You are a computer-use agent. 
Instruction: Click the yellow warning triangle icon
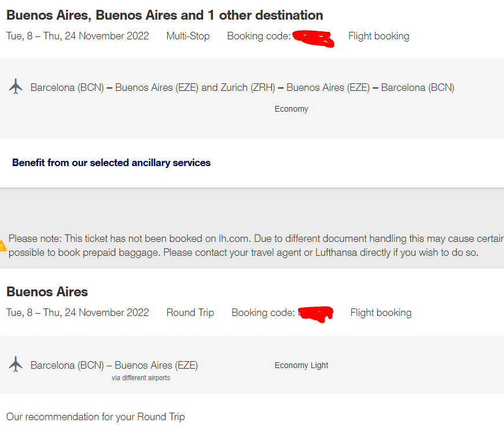(2, 246)
